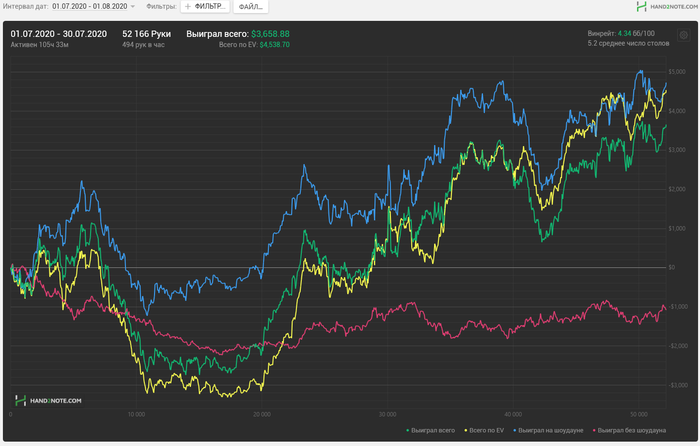Image resolution: width=700 pixels, height=446 pixels.
Task: Click the Интервал дат: label
Action: [x=25, y=7]
